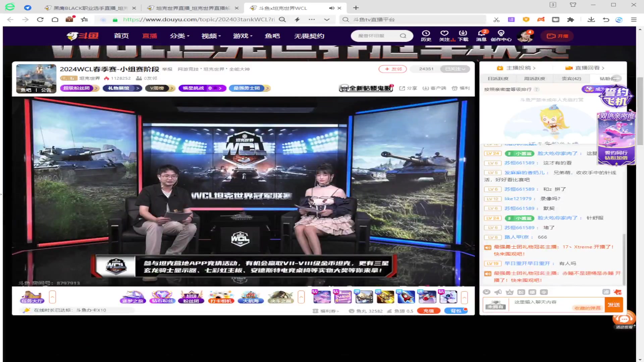Click the 粉 fan badge icon in chat toolbar

pos(521,292)
